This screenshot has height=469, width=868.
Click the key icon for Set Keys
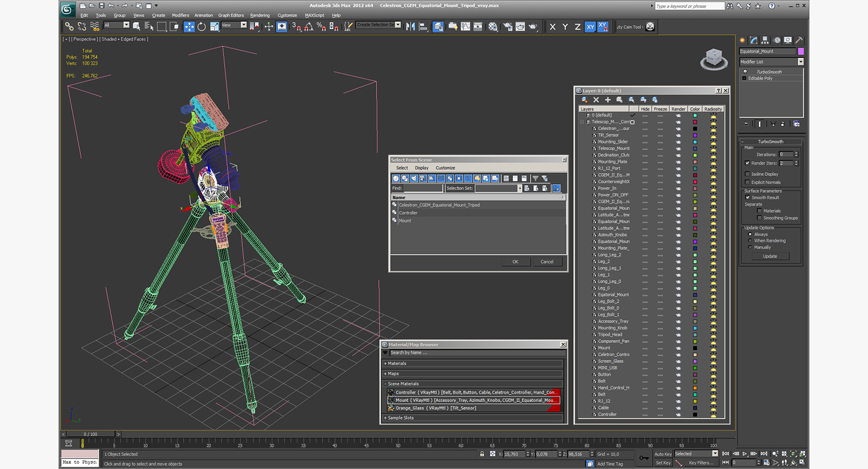coord(644,457)
